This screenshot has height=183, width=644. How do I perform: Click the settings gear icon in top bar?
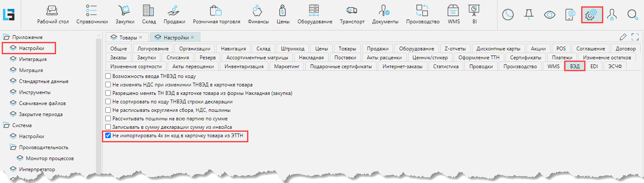point(591,15)
